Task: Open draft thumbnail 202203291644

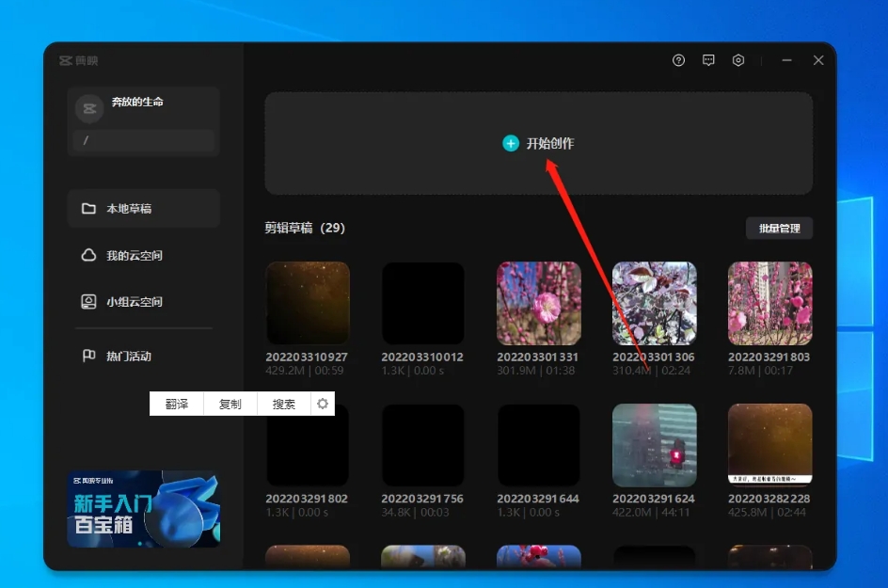Action: coord(539,445)
